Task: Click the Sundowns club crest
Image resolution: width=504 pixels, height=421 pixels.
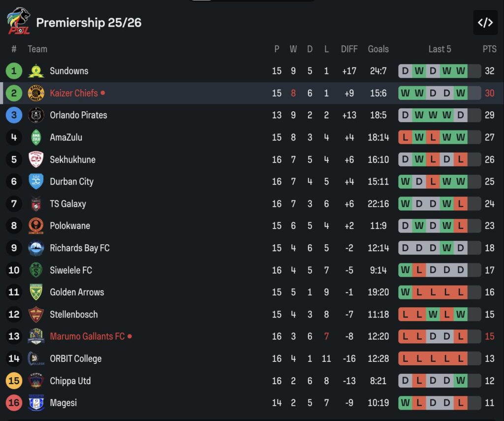Action: (x=36, y=71)
